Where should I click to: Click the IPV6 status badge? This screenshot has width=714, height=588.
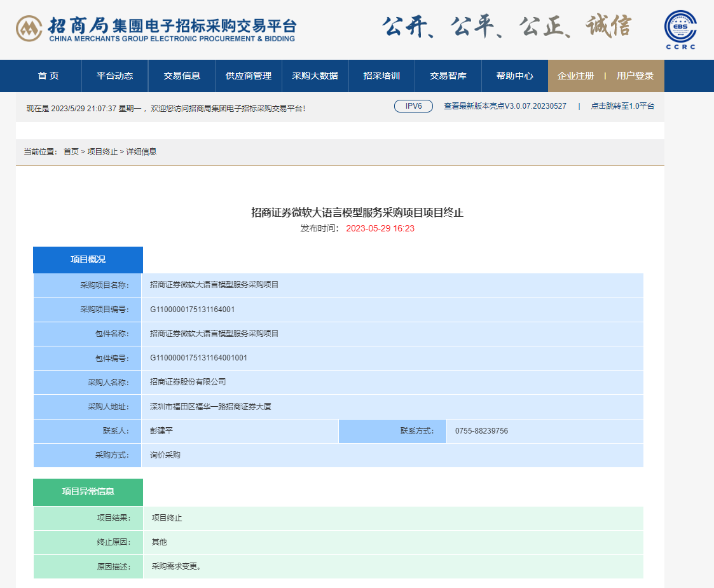(x=413, y=106)
